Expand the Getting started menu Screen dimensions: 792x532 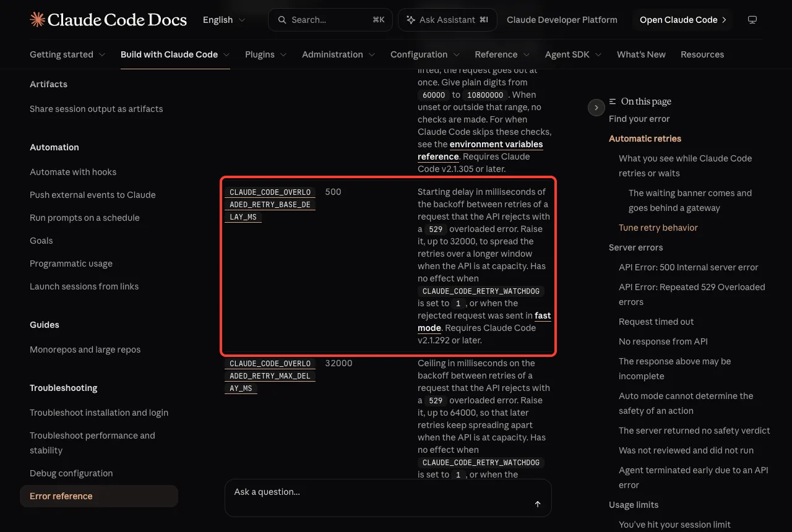click(x=67, y=54)
